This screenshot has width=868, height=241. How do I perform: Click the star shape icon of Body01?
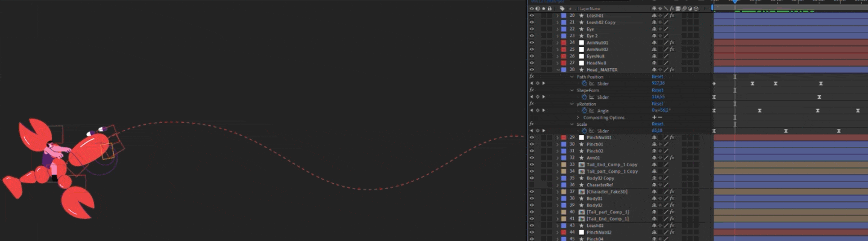(x=582, y=198)
